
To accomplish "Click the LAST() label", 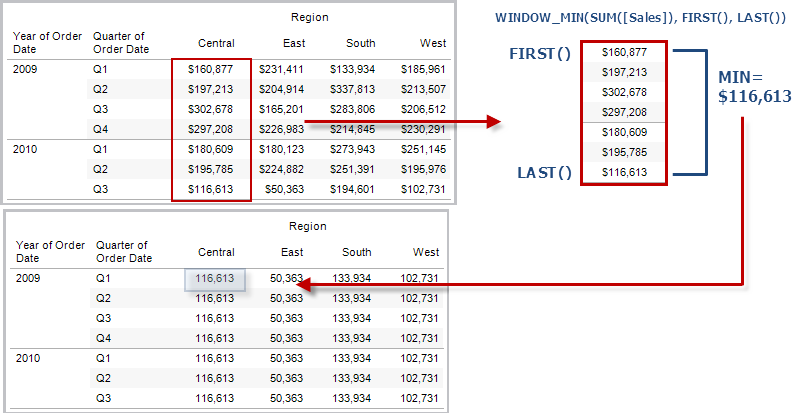I will [x=544, y=173].
